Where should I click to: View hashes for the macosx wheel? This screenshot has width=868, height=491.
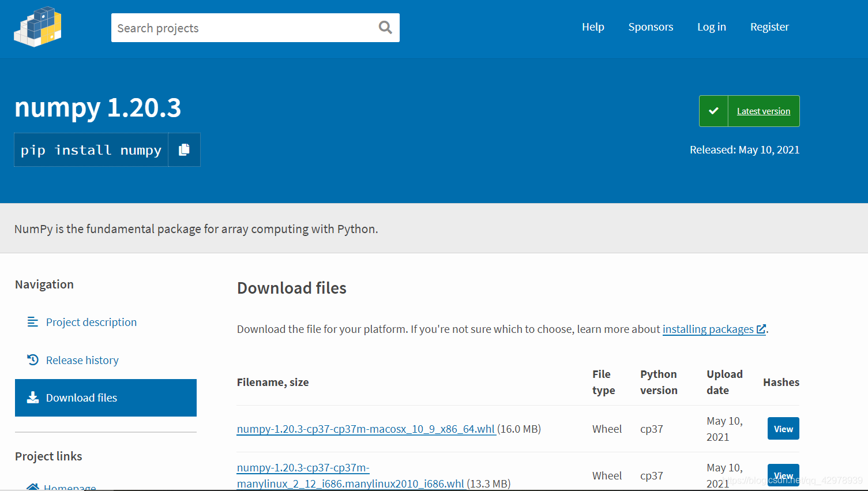(x=783, y=429)
